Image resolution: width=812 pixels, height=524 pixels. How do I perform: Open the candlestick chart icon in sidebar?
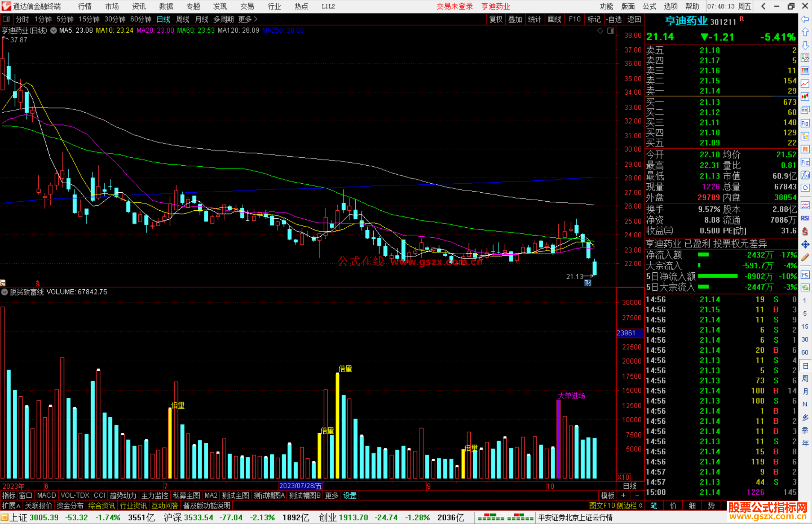[805, 97]
